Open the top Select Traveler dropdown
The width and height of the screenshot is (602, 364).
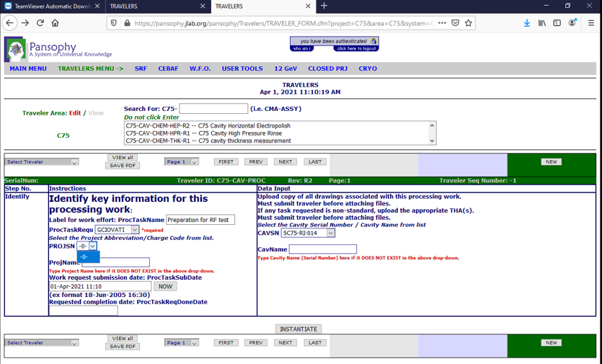pos(42,162)
